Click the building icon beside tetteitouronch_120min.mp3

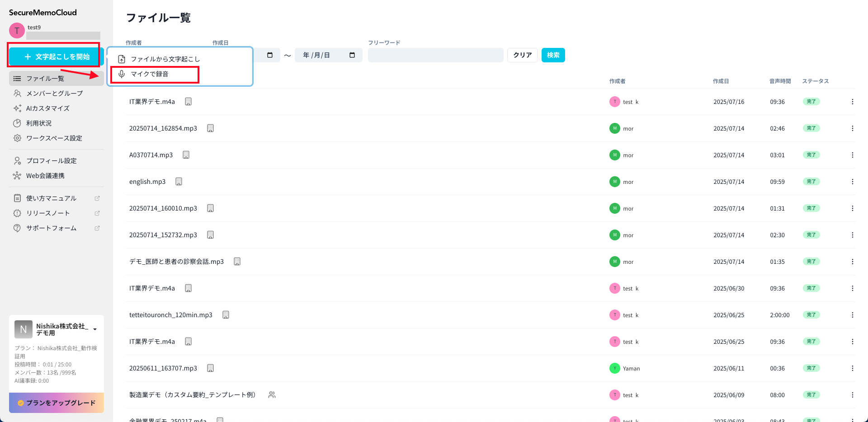pos(226,315)
